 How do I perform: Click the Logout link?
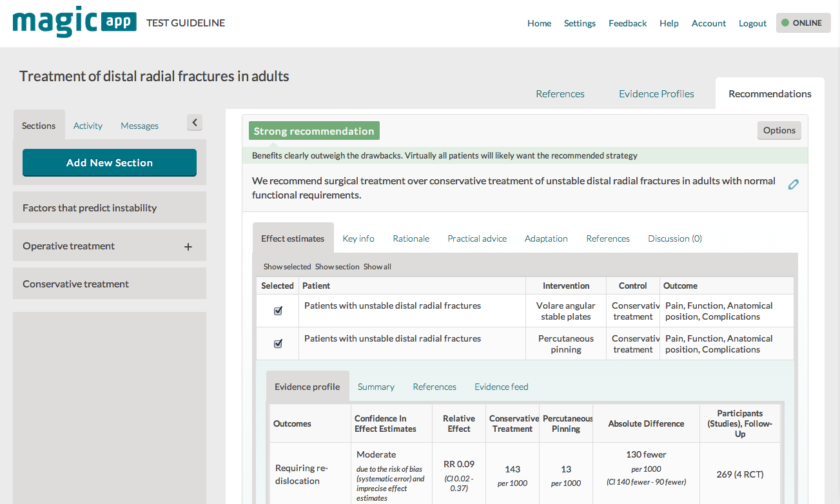tap(752, 23)
